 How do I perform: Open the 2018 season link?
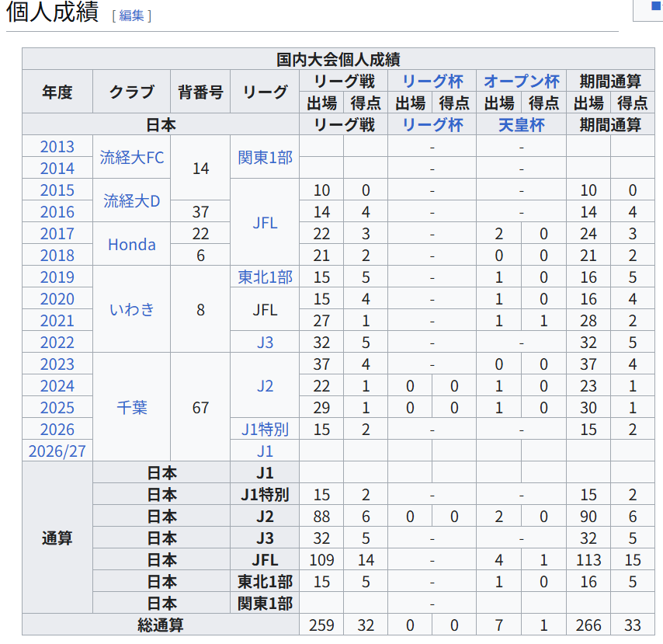pyautogui.click(x=57, y=256)
